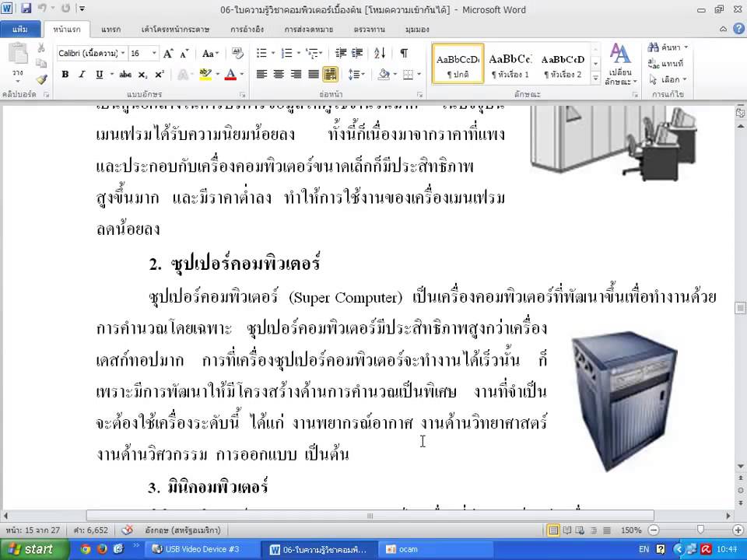Expand the styles gallery more arrow
Screen dimensions: 747x560
(595, 78)
